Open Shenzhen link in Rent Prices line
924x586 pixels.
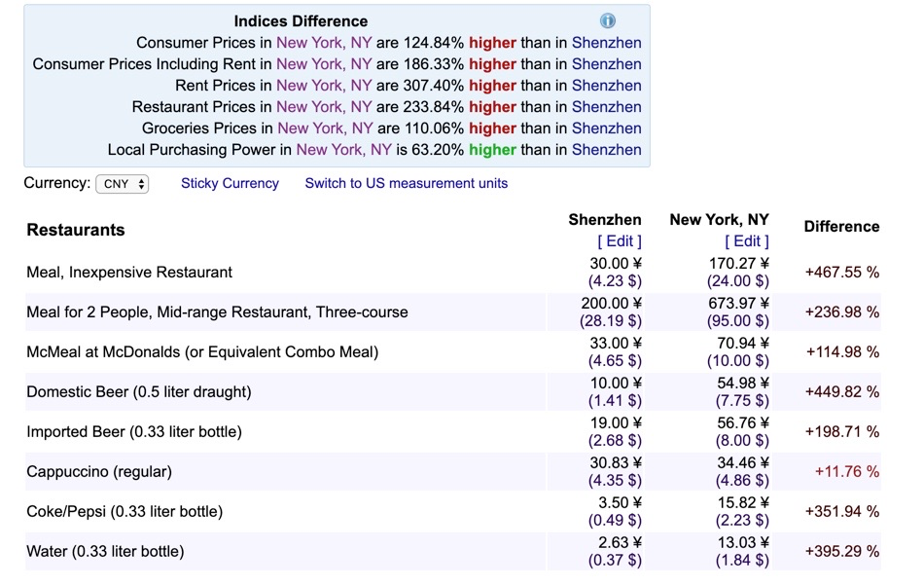pyautogui.click(x=606, y=86)
